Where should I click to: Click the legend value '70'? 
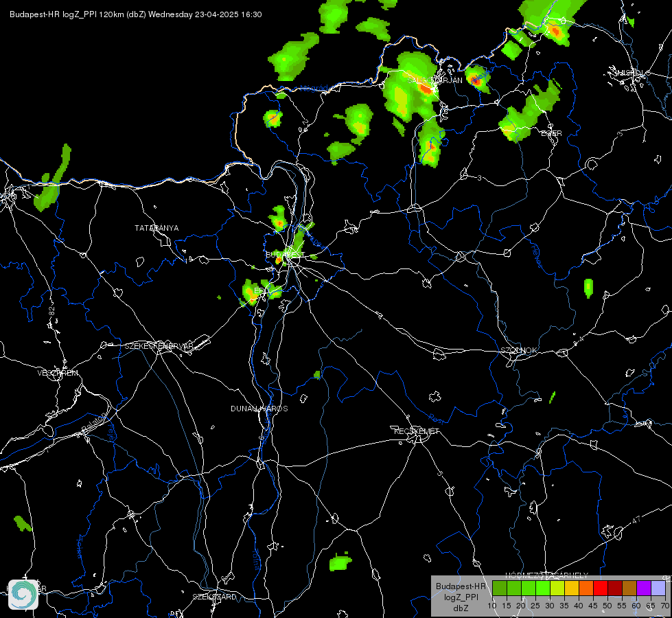665,606
